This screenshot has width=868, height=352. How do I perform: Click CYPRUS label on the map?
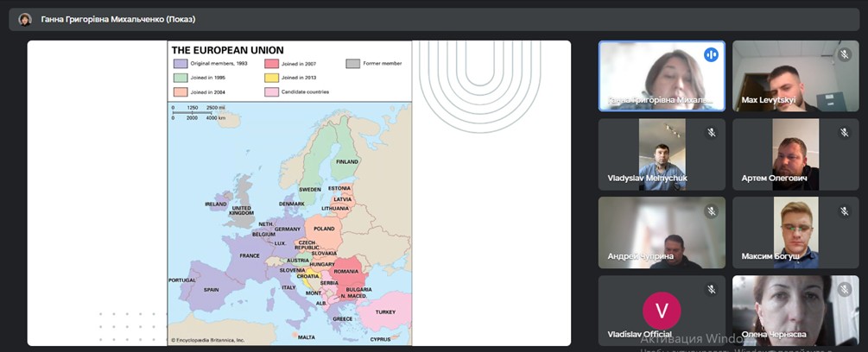pos(380,339)
